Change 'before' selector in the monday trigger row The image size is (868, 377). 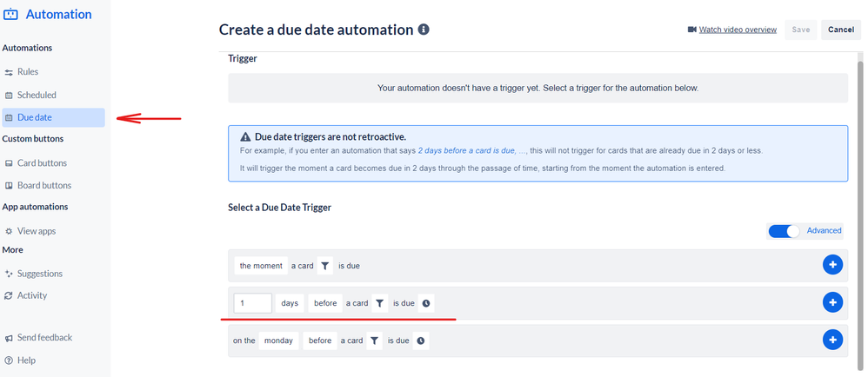320,341
